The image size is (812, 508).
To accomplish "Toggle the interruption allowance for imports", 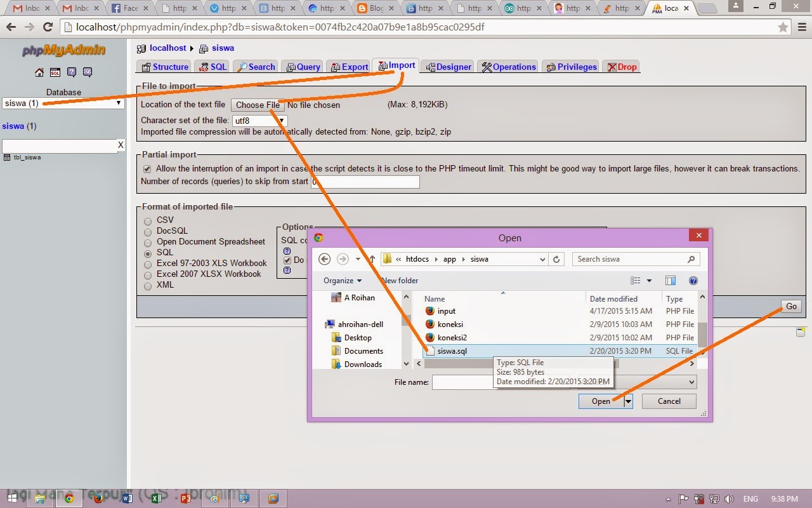I will pyautogui.click(x=147, y=168).
